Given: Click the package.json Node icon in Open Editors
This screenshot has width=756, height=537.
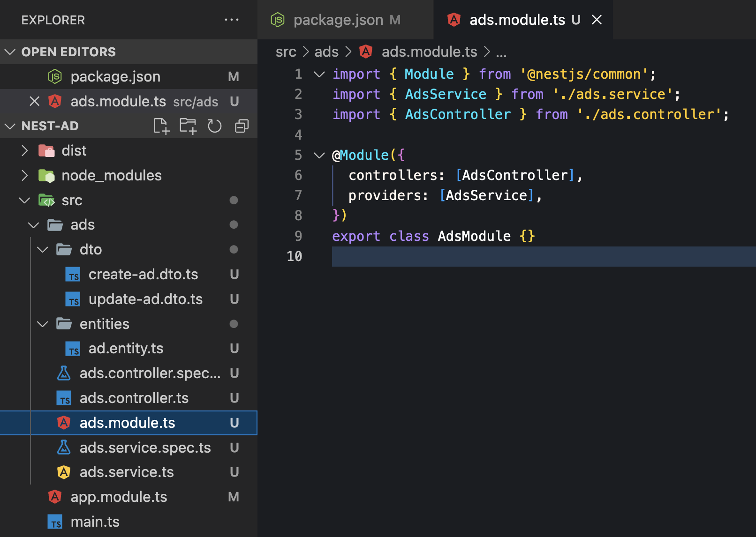Looking at the screenshot, I should click(55, 76).
